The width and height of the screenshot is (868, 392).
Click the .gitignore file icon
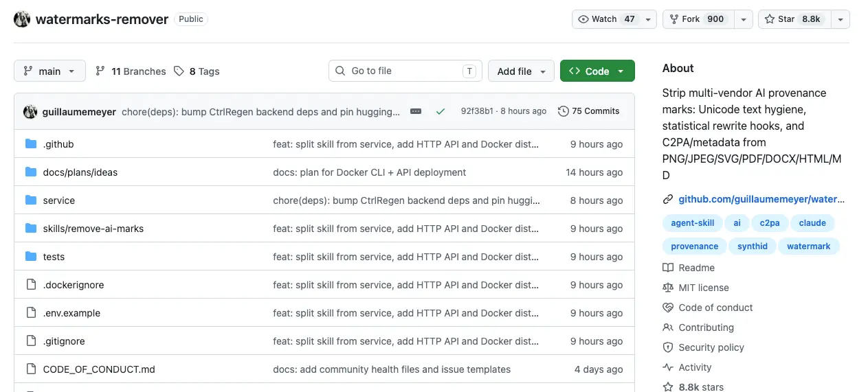pyautogui.click(x=31, y=341)
